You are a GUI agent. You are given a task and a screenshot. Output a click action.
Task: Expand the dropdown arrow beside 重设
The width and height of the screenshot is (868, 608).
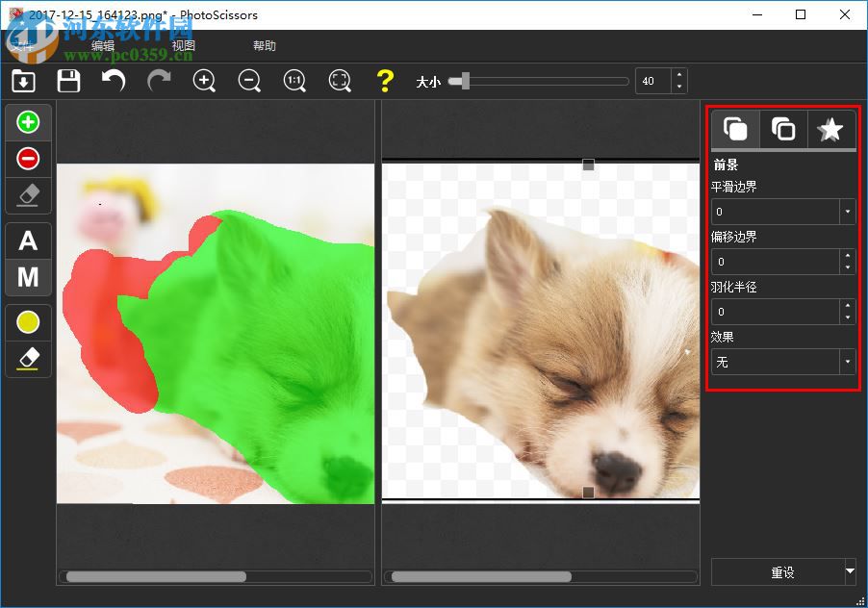click(850, 572)
